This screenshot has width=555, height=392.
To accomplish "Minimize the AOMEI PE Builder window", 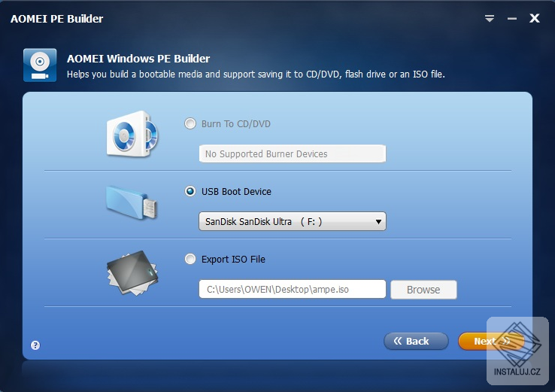I will tap(512, 18).
